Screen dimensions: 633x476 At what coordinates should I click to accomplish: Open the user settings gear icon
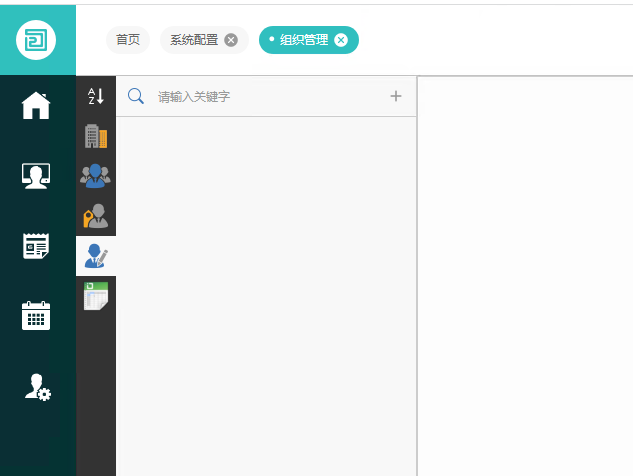[38, 387]
